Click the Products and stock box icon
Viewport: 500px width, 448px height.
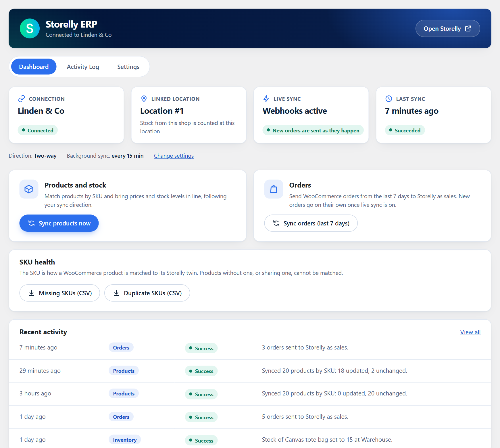click(29, 189)
